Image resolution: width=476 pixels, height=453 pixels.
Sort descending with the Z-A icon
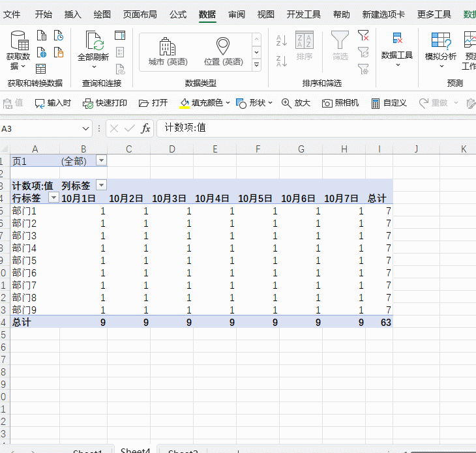(282, 61)
